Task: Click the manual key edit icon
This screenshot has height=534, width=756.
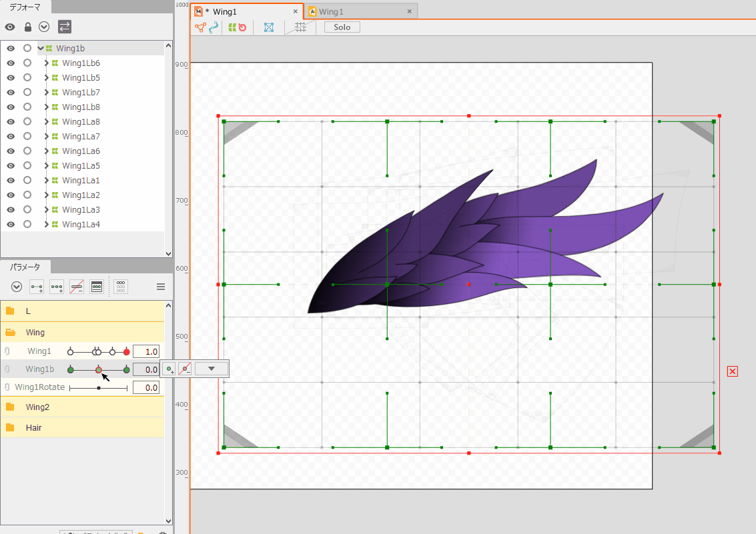Action: click(x=97, y=287)
